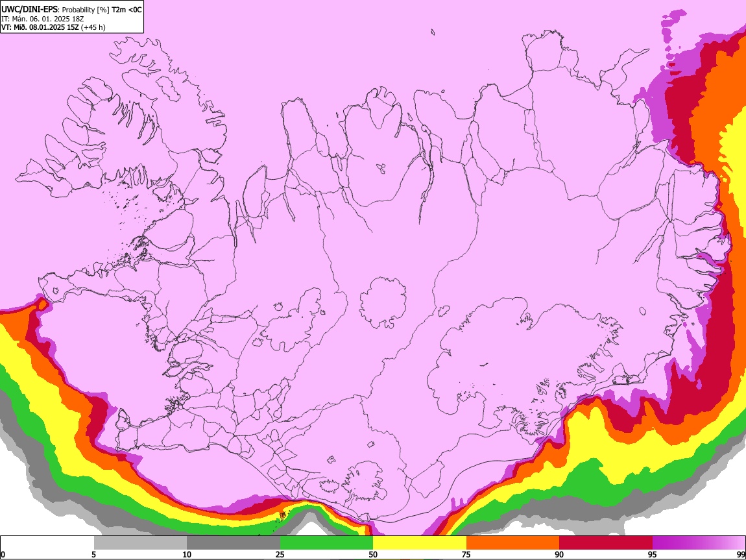Click the legend value '5'
This screenshot has width=746, height=560.
pos(93,555)
